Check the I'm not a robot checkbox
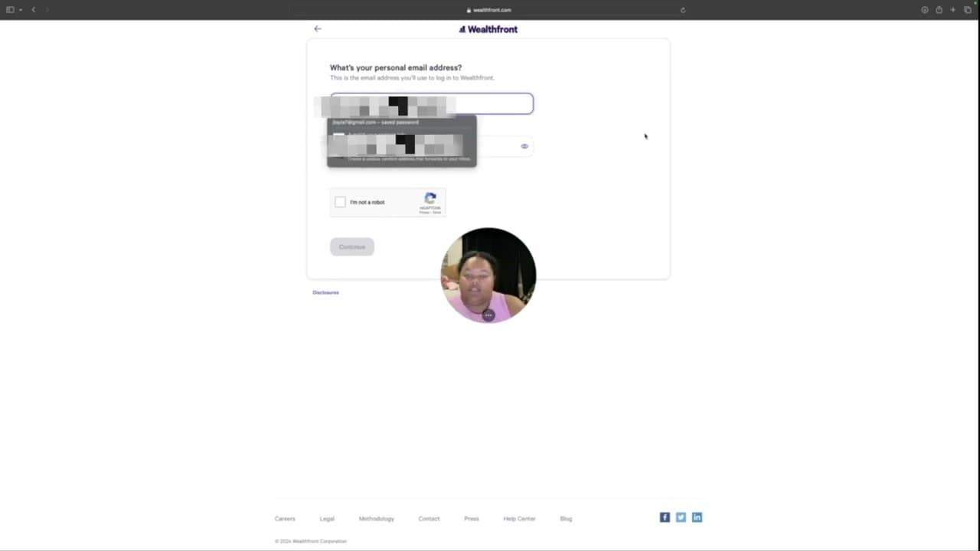The height and width of the screenshot is (551, 980). pos(340,202)
